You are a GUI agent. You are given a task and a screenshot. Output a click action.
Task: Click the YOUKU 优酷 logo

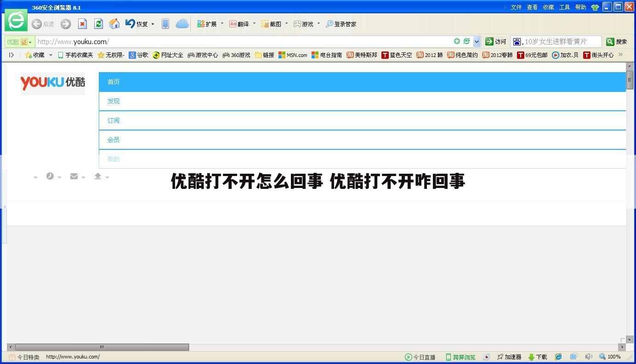[x=52, y=83]
